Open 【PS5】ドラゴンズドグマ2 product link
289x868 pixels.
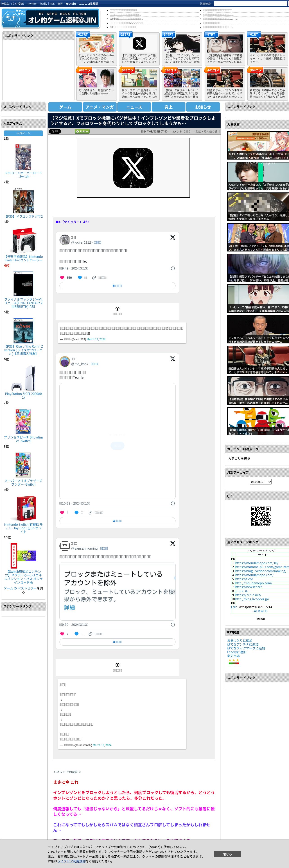(x=23, y=217)
